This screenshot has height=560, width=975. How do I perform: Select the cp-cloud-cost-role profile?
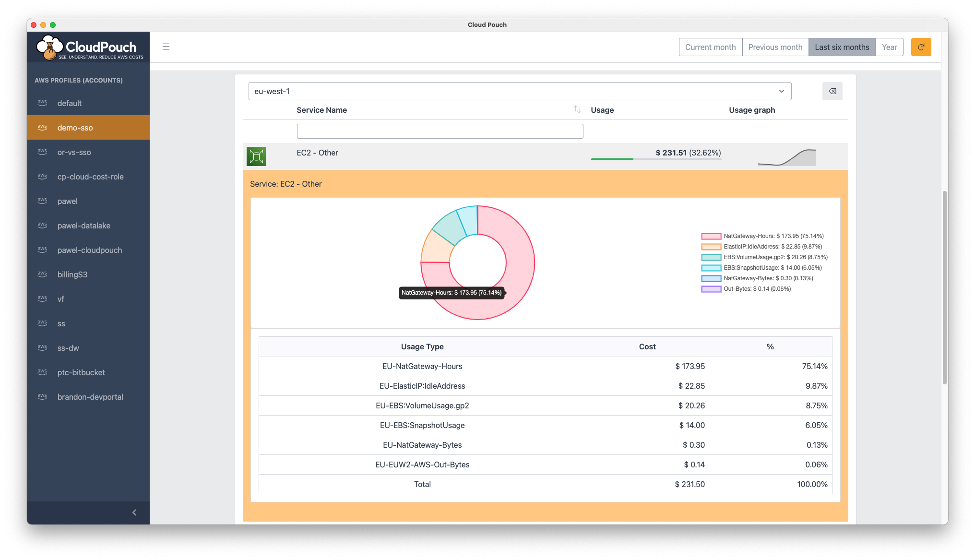pyautogui.click(x=90, y=177)
